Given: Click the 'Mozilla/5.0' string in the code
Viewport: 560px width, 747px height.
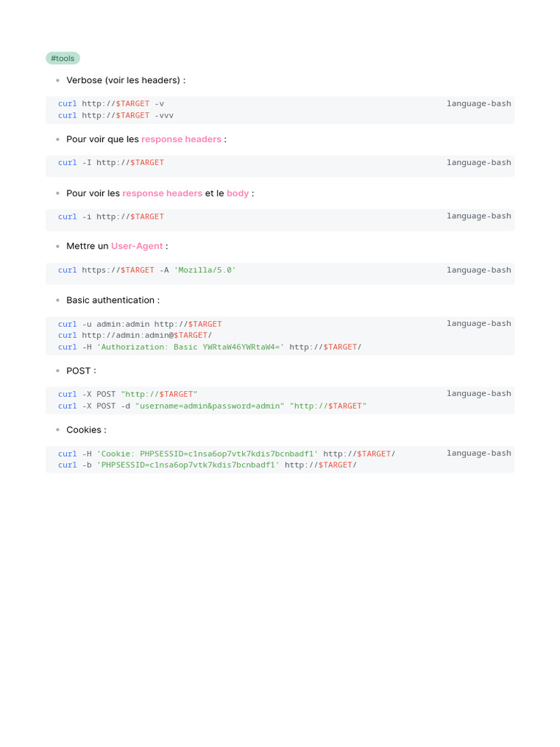Looking at the screenshot, I should click(x=205, y=270).
